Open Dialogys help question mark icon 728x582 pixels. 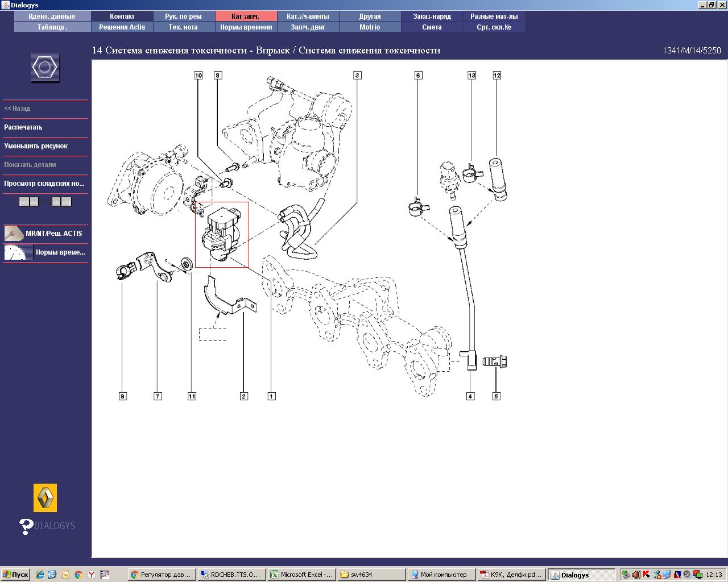26,526
